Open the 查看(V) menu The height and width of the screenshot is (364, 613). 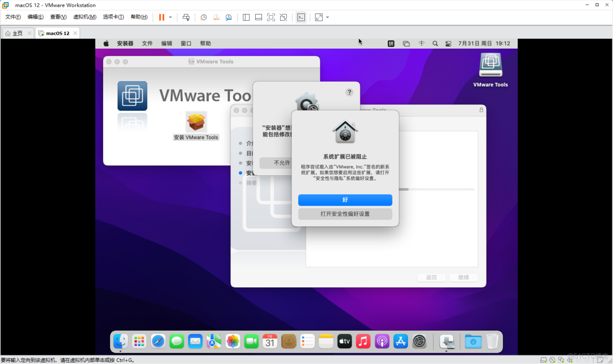coord(59,17)
